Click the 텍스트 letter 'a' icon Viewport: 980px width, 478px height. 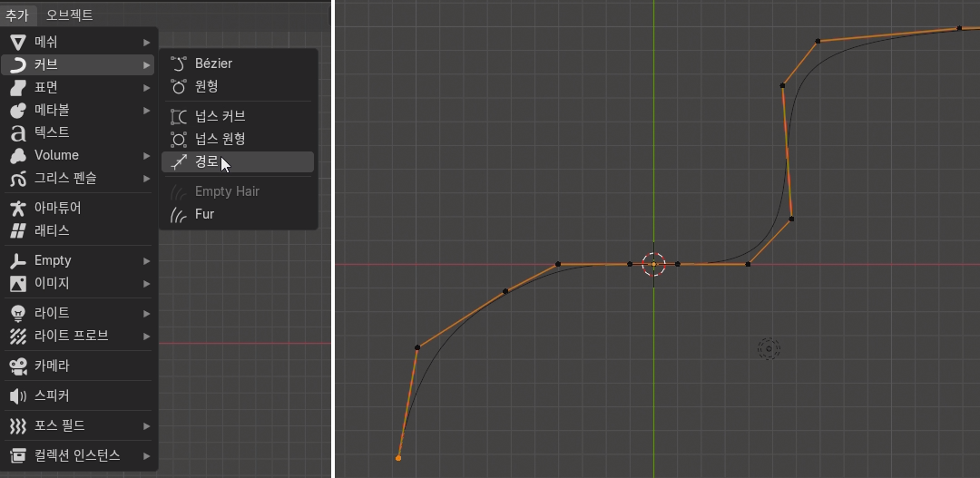18,133
